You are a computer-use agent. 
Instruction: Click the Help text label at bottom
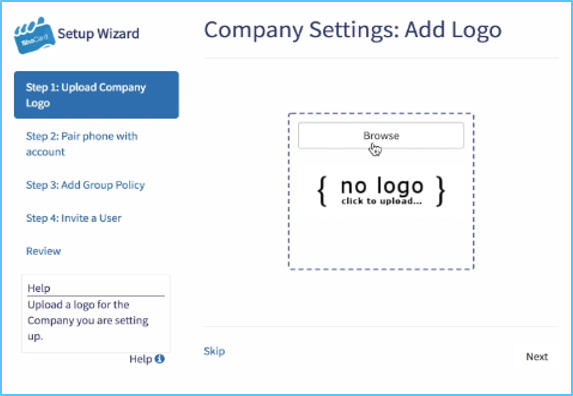[x=141, y=359]
